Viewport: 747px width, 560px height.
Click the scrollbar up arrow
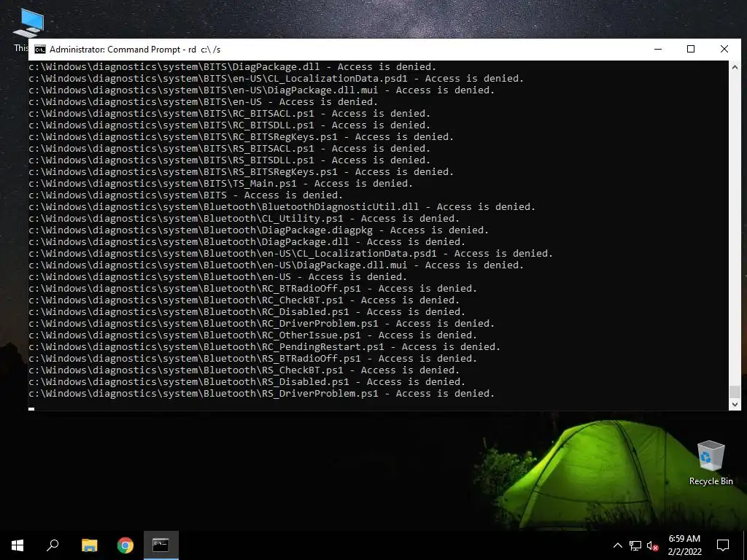[x=735, y=67]
